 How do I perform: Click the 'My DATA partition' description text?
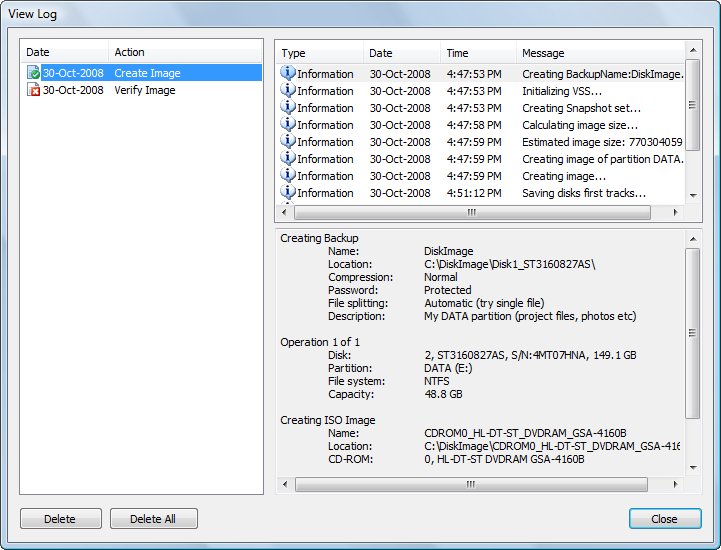[x=530, y=316]
